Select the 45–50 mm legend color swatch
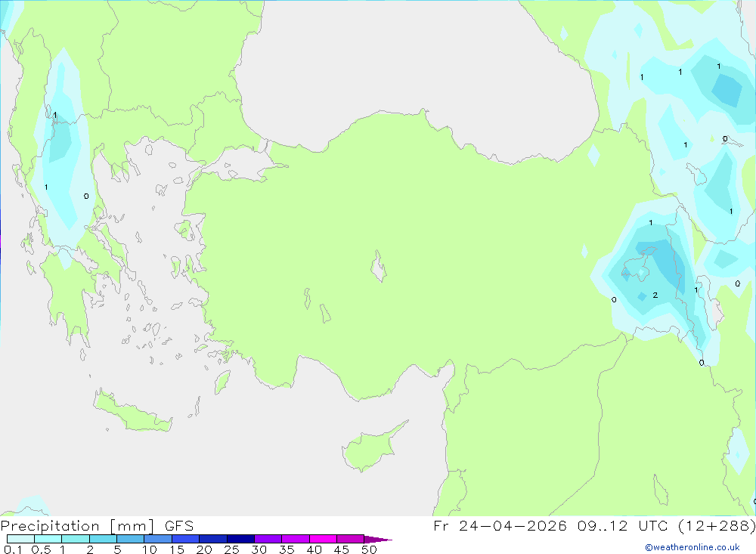The width and height of the screenshot is (756, 554). (351, 539)
